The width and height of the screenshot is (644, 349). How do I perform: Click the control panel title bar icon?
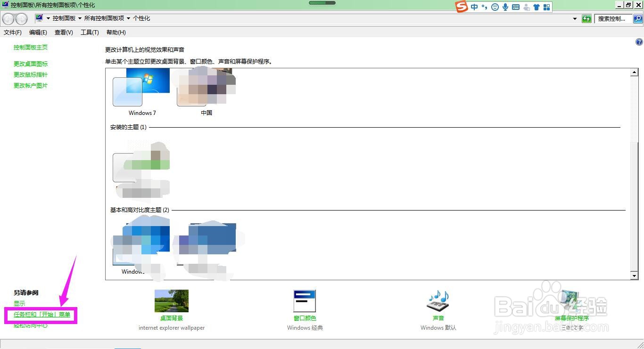click(5, 5)
